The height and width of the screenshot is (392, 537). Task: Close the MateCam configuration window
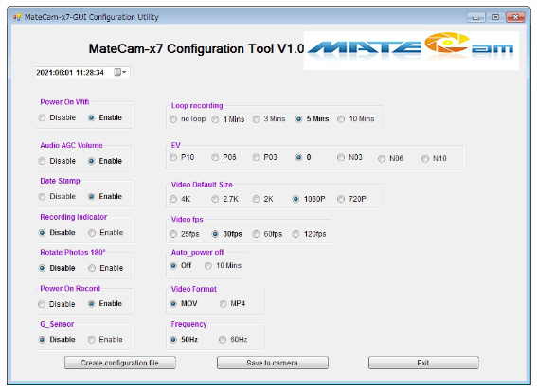pyautogui.click(x=516, y=17)
